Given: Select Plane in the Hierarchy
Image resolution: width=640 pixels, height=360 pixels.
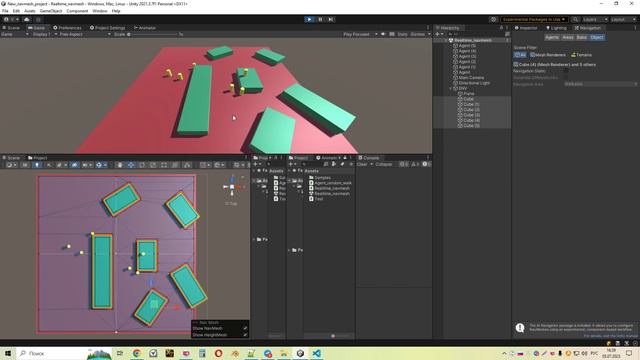Looking at the screenshot, I should point(468,93).
